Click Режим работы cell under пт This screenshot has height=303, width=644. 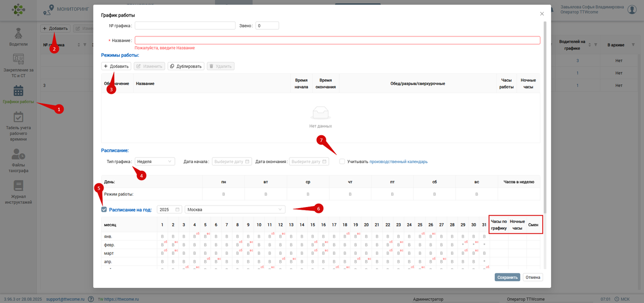pos(392,194)
